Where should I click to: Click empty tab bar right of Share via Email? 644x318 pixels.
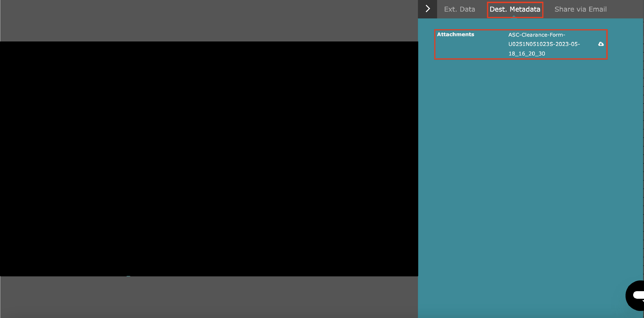click(625, 10)
